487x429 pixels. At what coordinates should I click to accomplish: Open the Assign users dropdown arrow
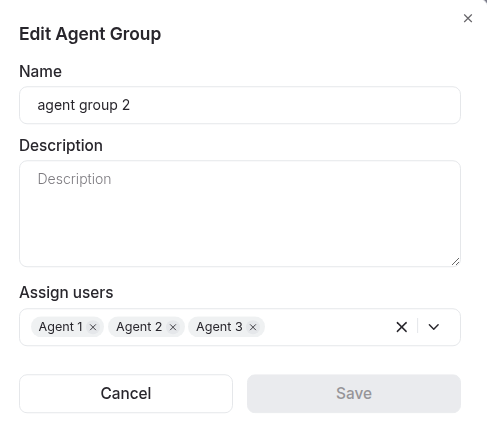434,327
